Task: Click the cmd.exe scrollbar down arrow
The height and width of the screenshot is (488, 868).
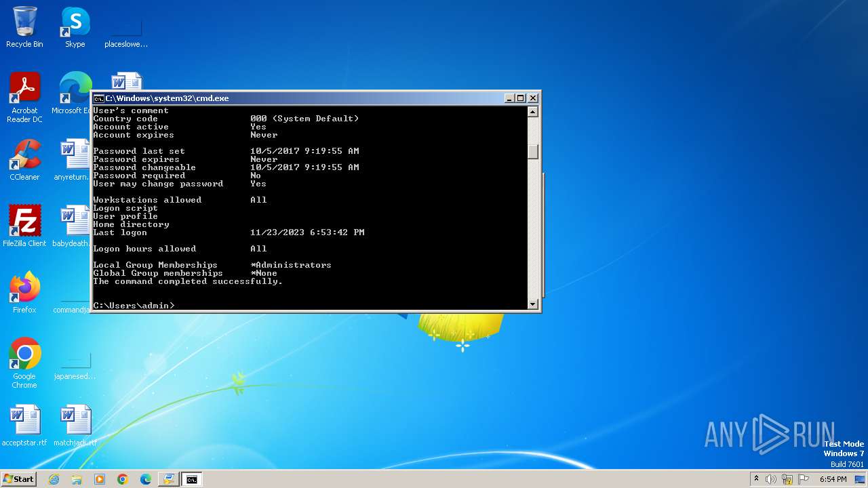Action: tap(533, 304)
